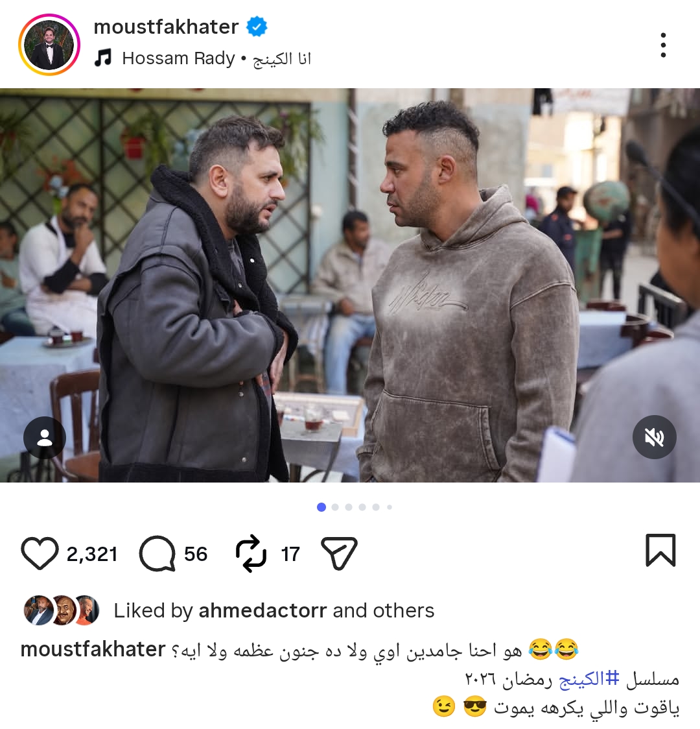Screen dimensions: 700x729
Task: Jump to the second carousel dot
Action: coord(335,507)
